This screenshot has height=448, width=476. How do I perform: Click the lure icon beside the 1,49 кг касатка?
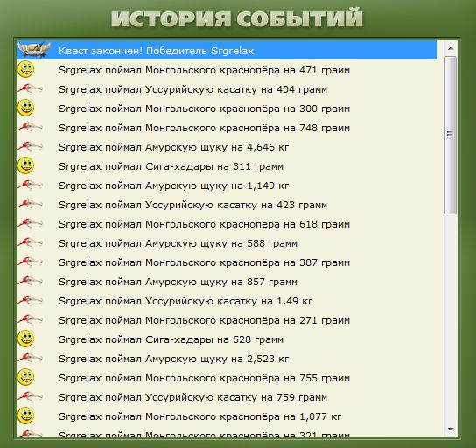[30, 300]
